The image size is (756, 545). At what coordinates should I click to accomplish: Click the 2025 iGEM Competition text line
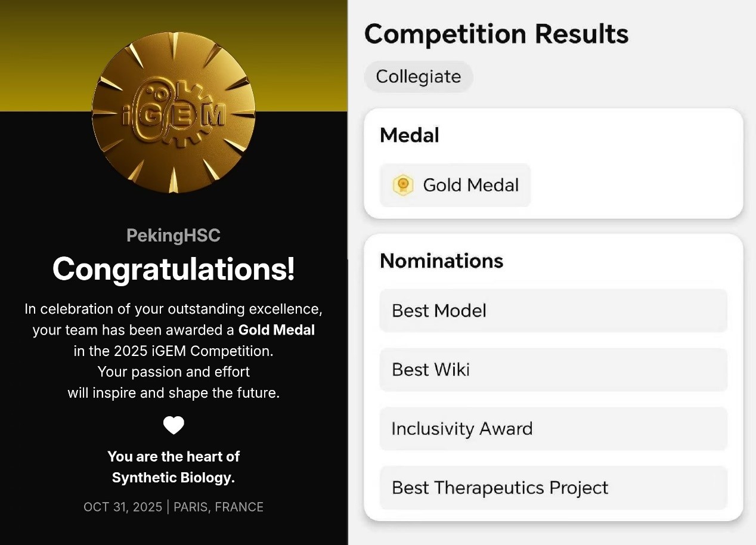[173, 351]
